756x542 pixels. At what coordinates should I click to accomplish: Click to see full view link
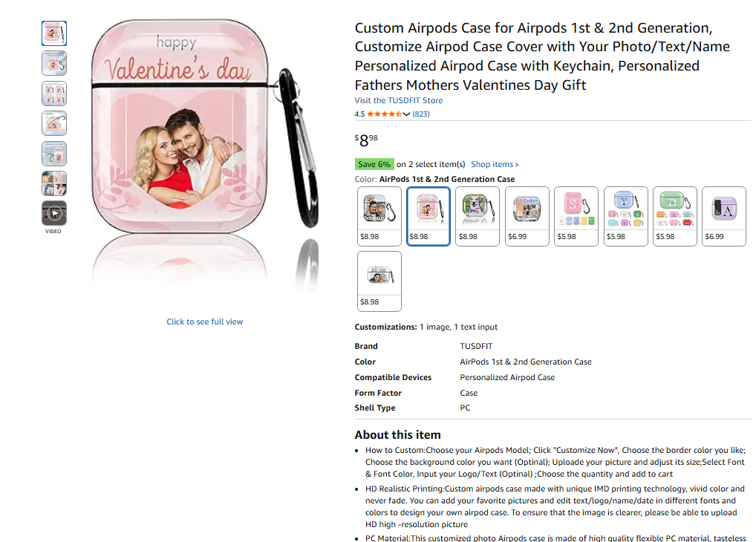pos(204,321)
